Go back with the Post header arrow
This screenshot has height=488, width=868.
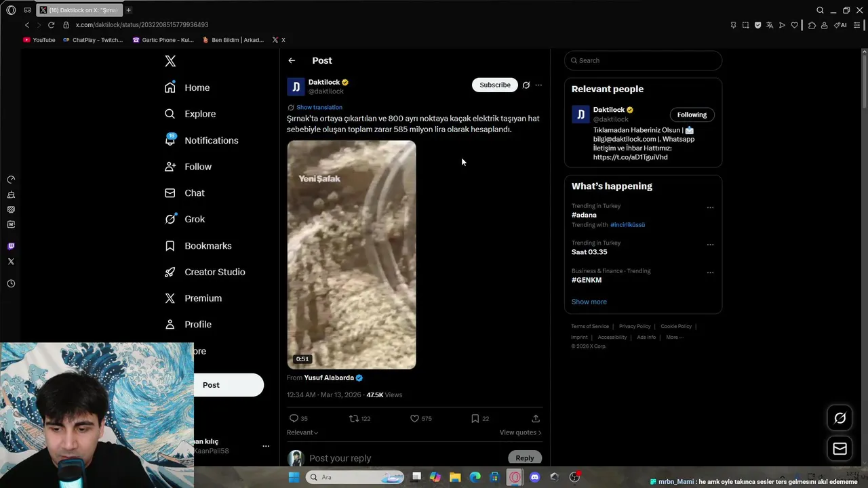[292, 60]
